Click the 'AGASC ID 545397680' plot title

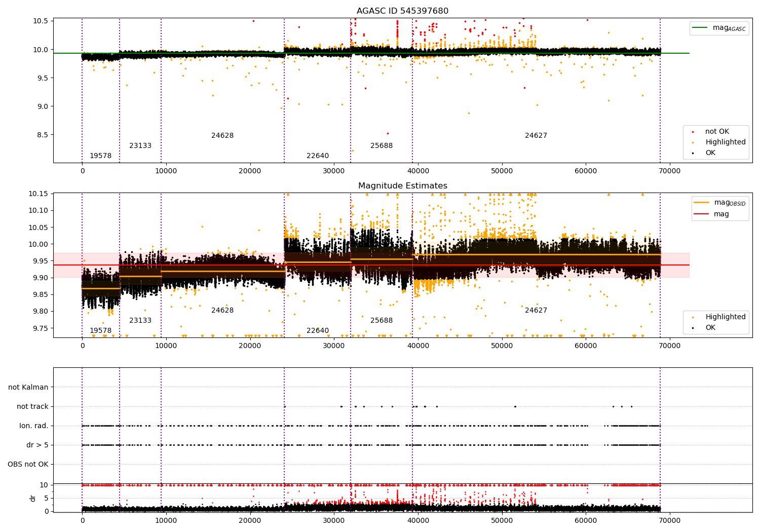[402, 11]
